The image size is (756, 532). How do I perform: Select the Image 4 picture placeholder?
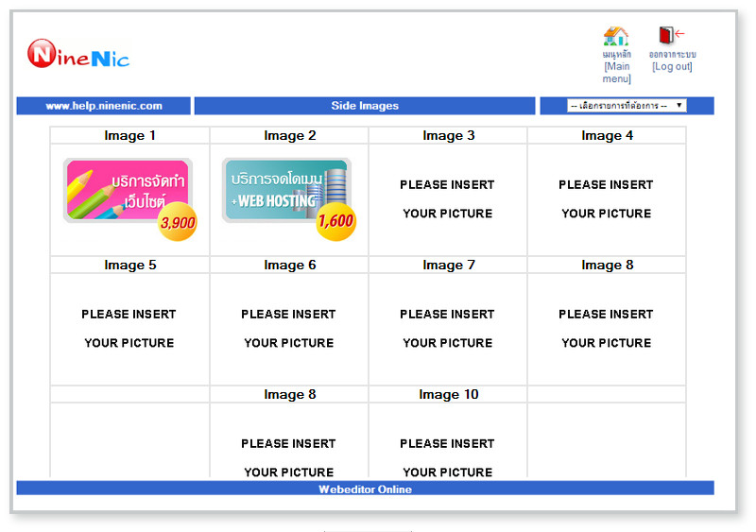606,199
